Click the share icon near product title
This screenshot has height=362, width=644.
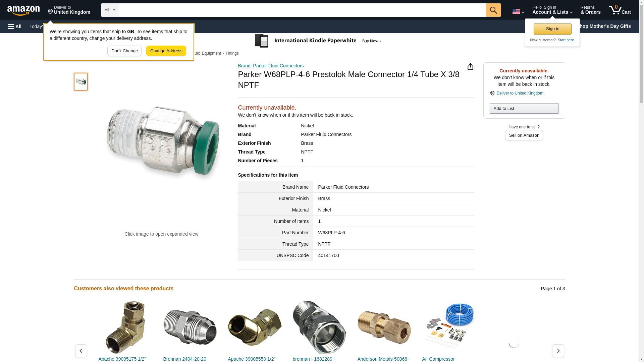click(x=470, y=67)
